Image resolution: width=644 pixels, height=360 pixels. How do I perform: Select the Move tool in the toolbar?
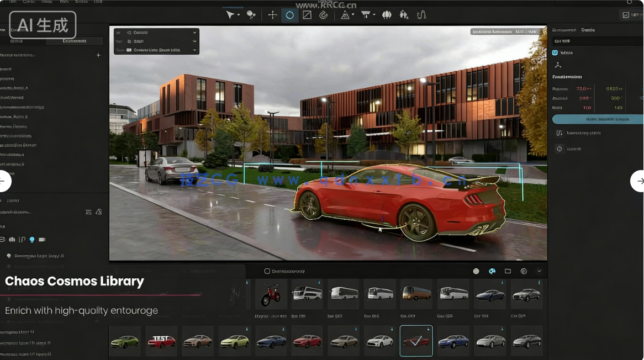pos(272,15)
